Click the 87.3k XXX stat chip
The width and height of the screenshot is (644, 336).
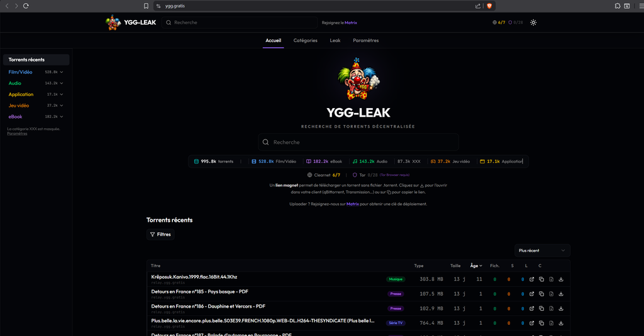409,161
